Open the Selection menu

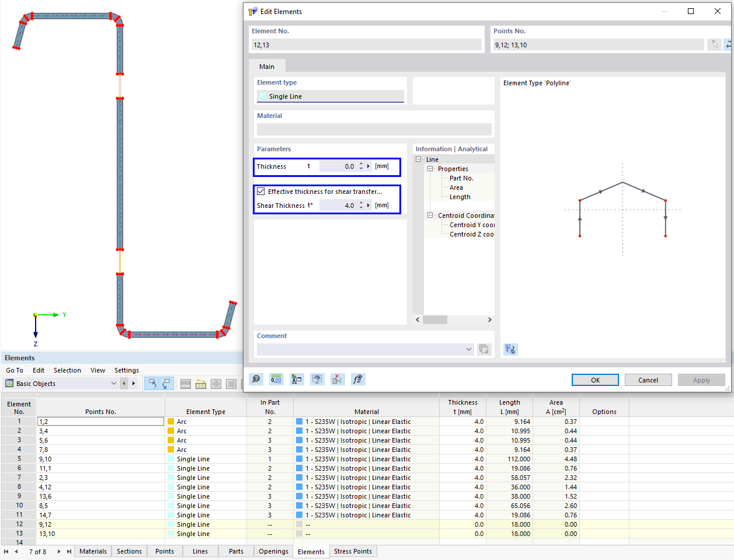(x=67, y=370)
